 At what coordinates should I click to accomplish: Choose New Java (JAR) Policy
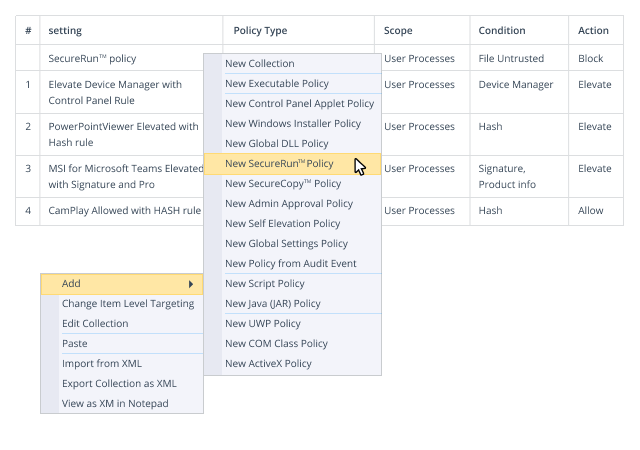[x=273, y=304]
